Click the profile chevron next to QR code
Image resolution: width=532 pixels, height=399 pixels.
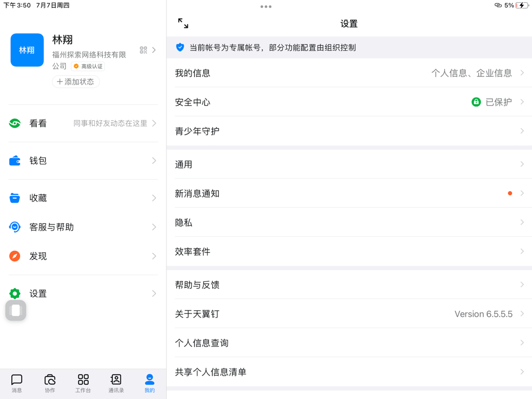tap(154, 50)
